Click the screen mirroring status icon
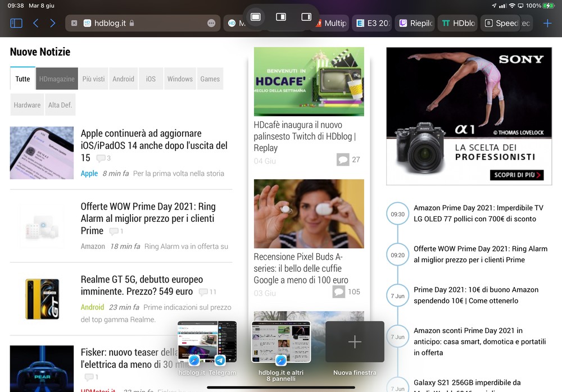Viewport: 562px width, 392px height. (520, 6)
